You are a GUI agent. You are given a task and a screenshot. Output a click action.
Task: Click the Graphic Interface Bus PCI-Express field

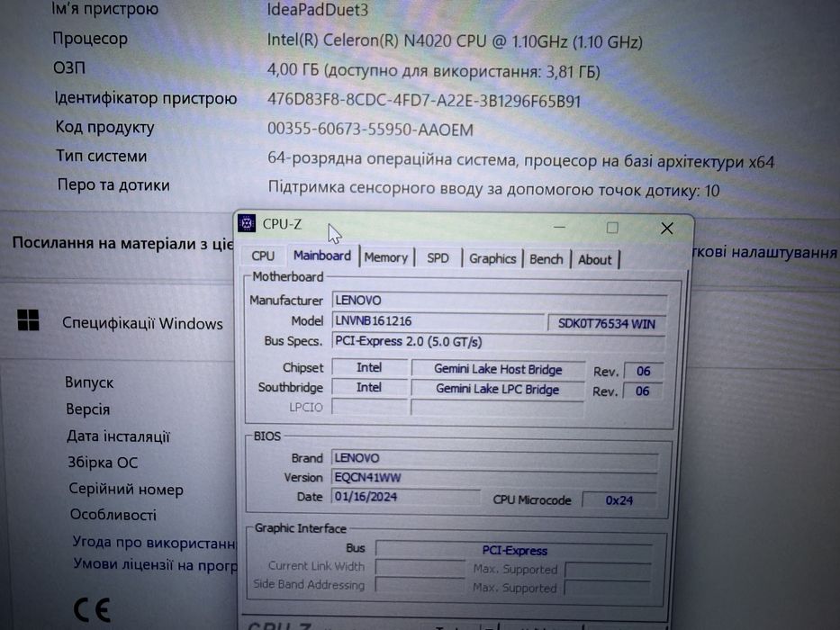(514, 550)
